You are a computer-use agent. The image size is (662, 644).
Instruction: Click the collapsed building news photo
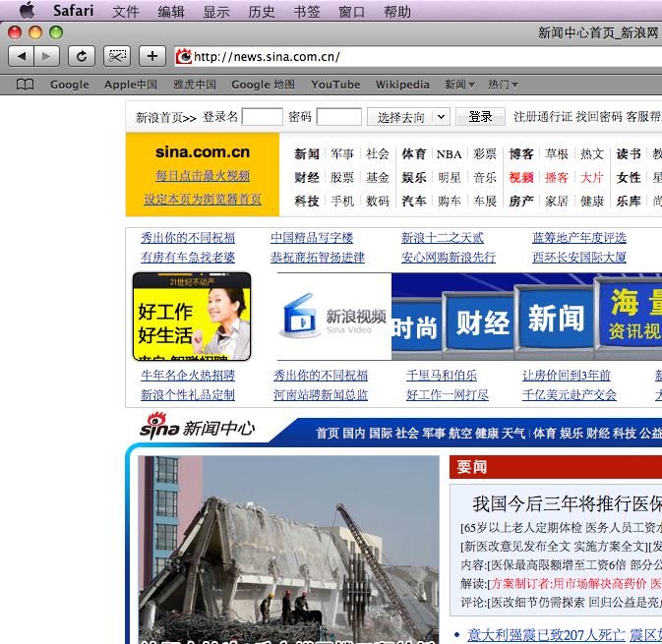point(289,550)
